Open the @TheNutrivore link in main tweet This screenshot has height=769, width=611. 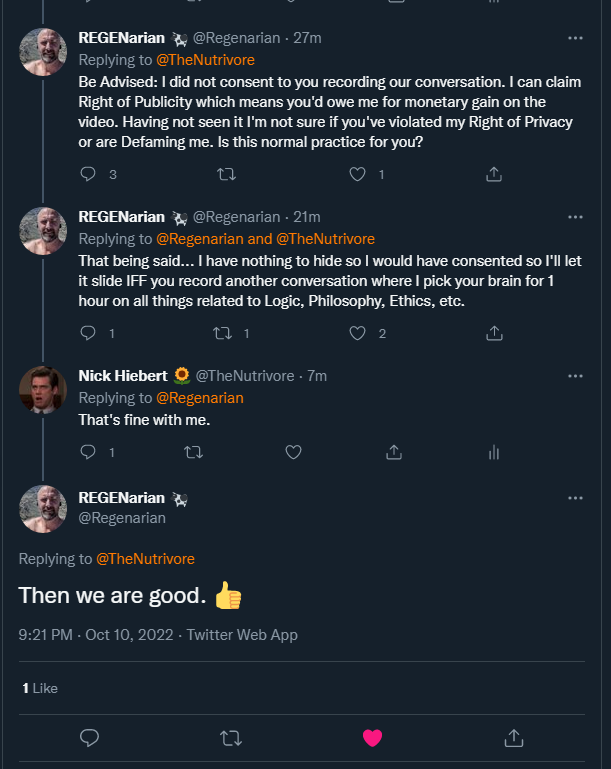(145, 558)
